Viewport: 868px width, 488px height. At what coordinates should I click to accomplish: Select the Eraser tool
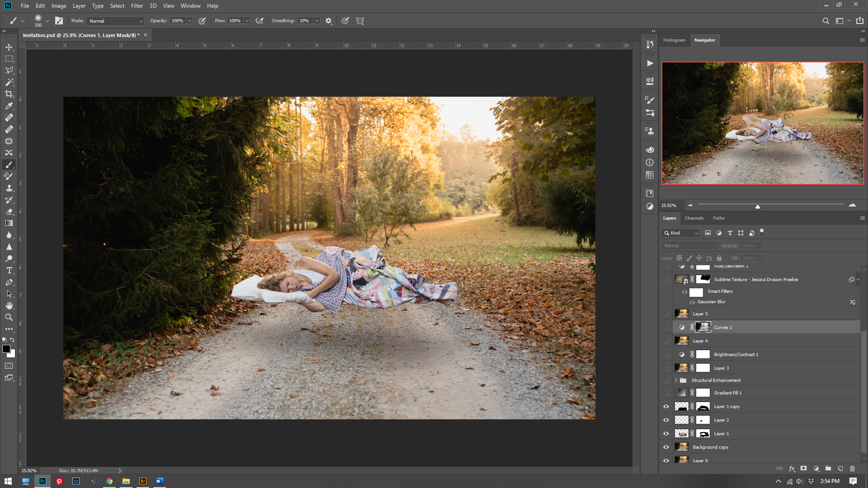tap(9, 211)
